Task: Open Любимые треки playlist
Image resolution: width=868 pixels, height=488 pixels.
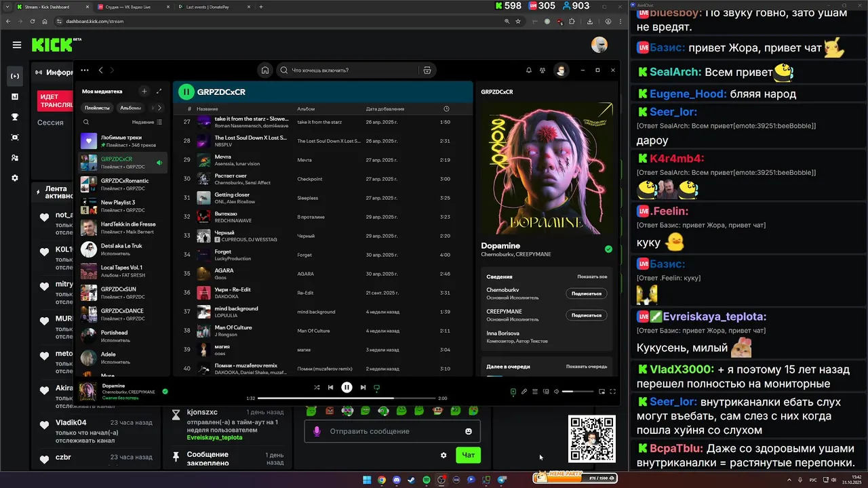Action: pyautogui.click(x=123, y=141)
